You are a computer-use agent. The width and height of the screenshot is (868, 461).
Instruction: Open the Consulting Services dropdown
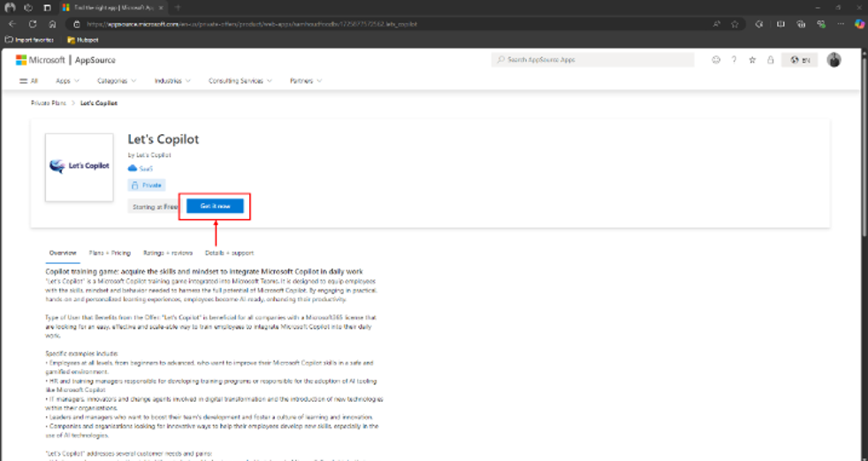(240, 80)
